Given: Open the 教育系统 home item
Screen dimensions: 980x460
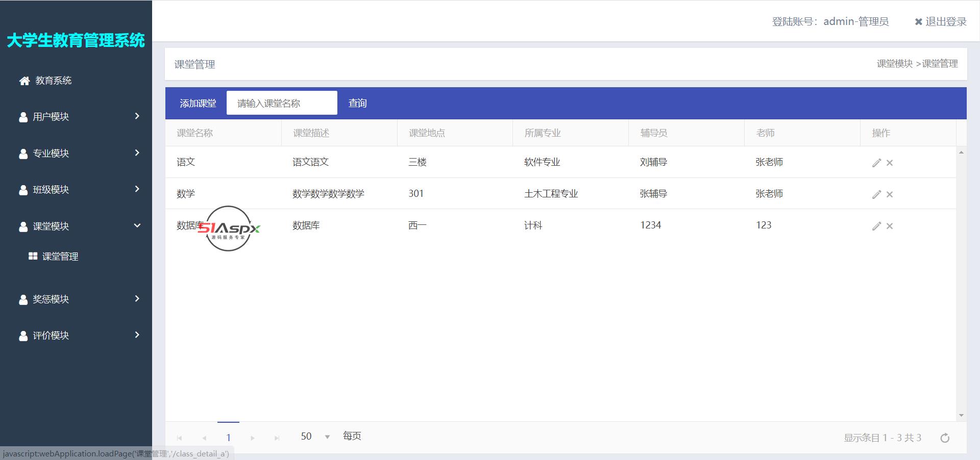Looking at the screenshot, I should (53, 81).
